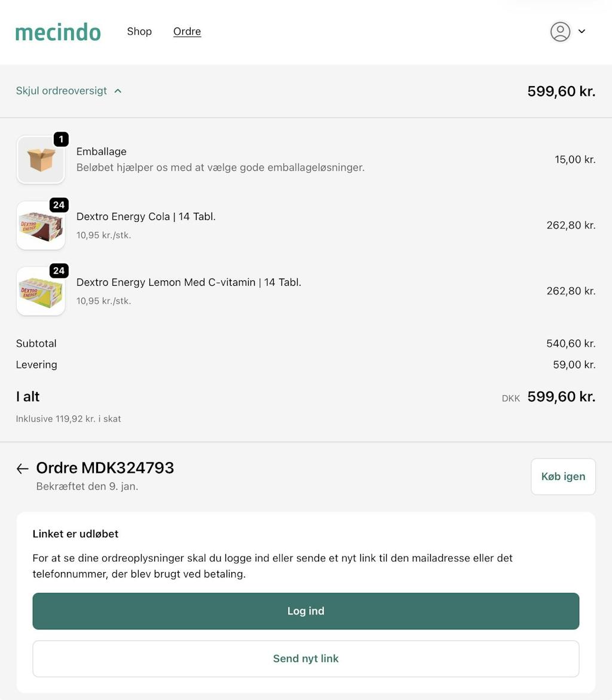Screen dimensions: 612x700
Task: Click the quantity badge 1 on Emballage
Action: [x=61, y=139]
